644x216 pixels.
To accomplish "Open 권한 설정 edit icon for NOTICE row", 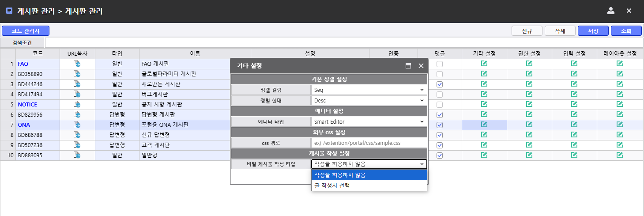I will [x=529, y=104].
